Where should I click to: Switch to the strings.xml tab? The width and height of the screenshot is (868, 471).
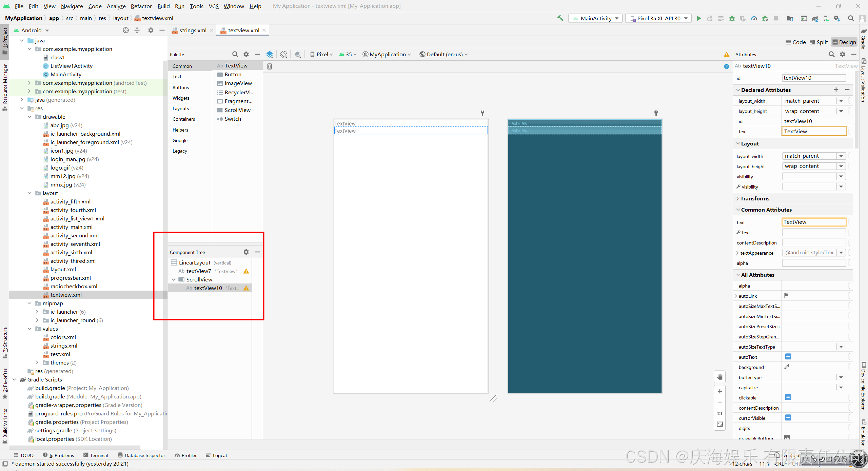[x=192, y=30]
